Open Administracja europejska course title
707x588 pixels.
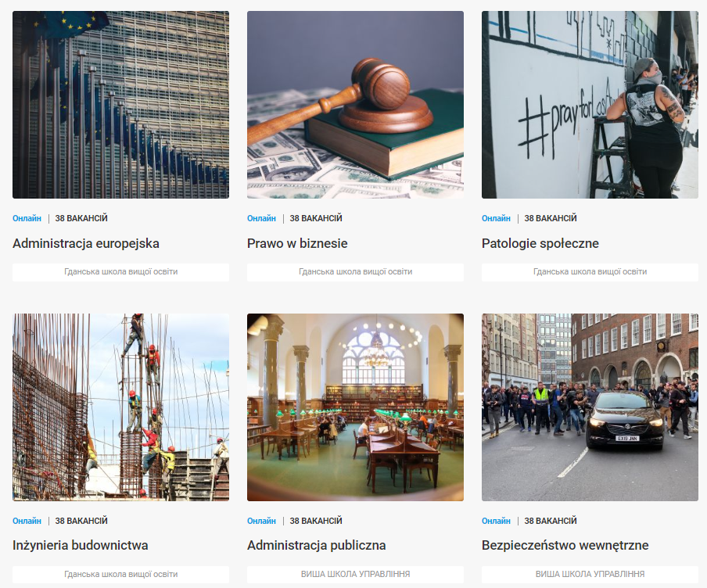[x=86, y=243]
